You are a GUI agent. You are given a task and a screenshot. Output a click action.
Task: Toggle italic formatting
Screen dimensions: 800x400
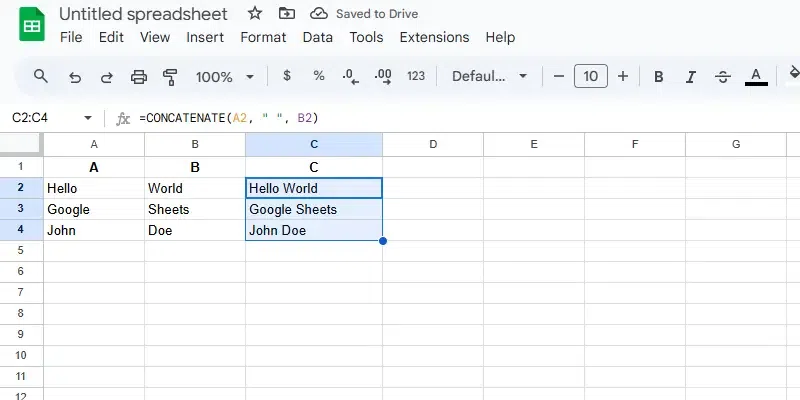pos(691,76)
